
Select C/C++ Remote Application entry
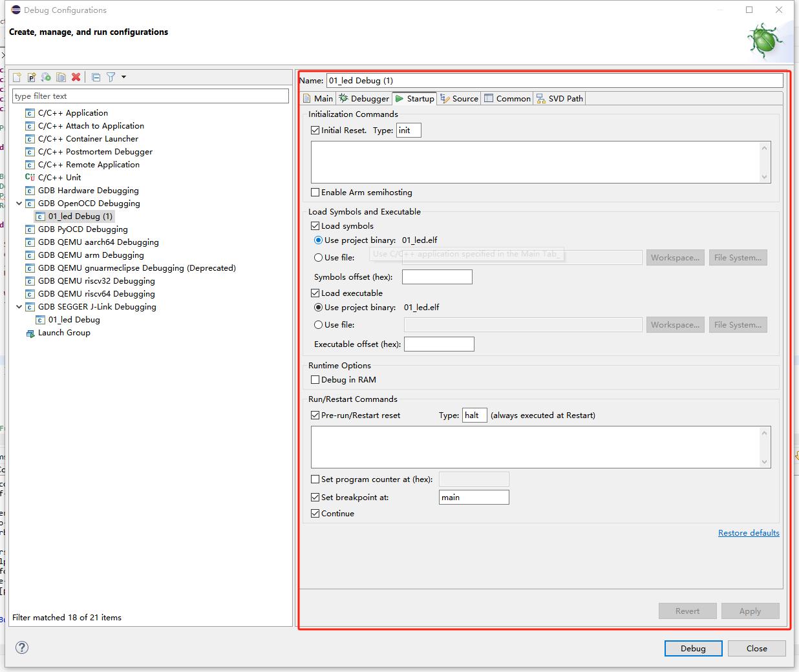tap(89, 165)
